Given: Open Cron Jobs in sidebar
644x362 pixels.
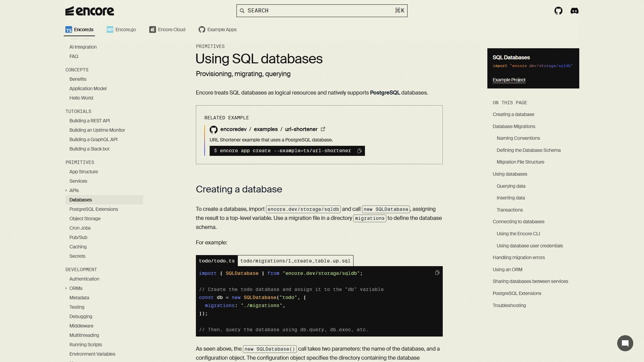Looking at the screenshot, I should pos(80,228).
